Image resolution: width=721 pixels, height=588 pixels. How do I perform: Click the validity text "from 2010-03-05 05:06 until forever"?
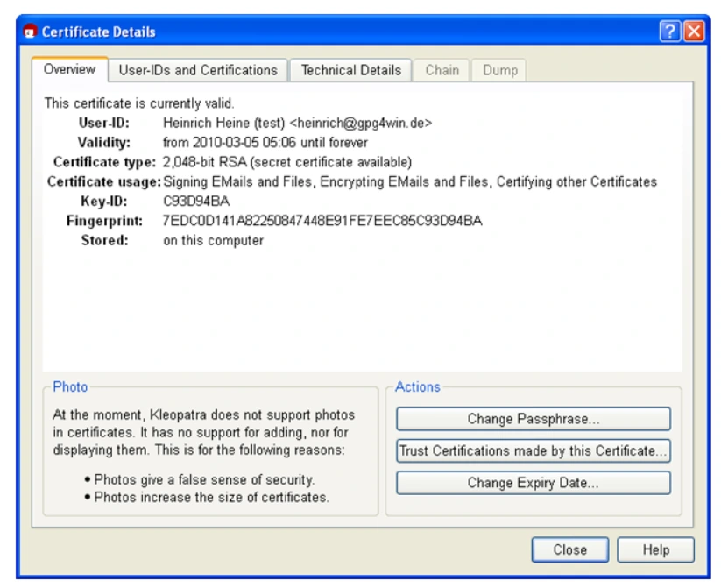(265, 143)
